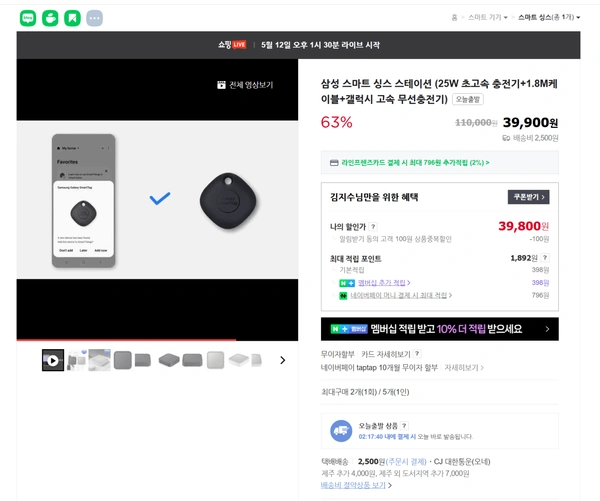Screen dimensions: 600x501
Task: Open the help icon next to 오늘출발 상품
Action: [404, 426]
